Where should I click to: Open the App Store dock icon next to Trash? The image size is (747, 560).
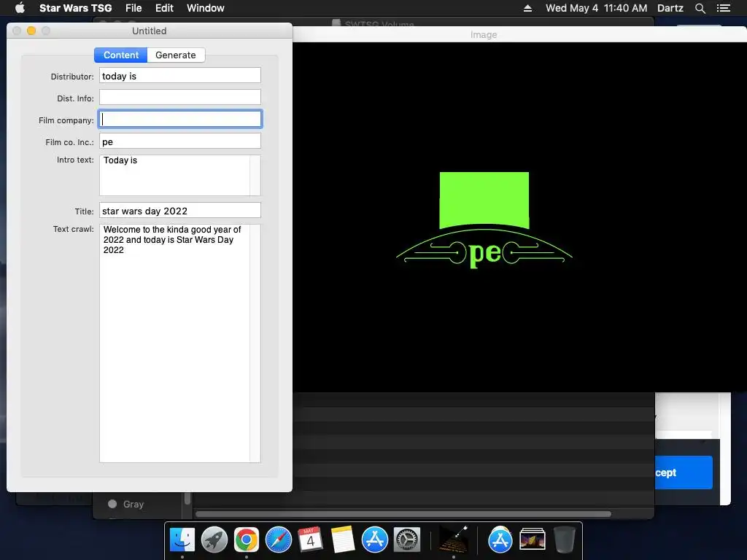coord(500,540)
